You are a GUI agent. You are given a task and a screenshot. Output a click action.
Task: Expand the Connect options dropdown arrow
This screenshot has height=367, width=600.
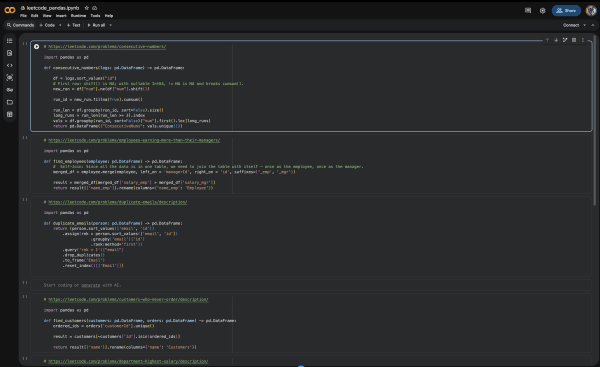584,25
